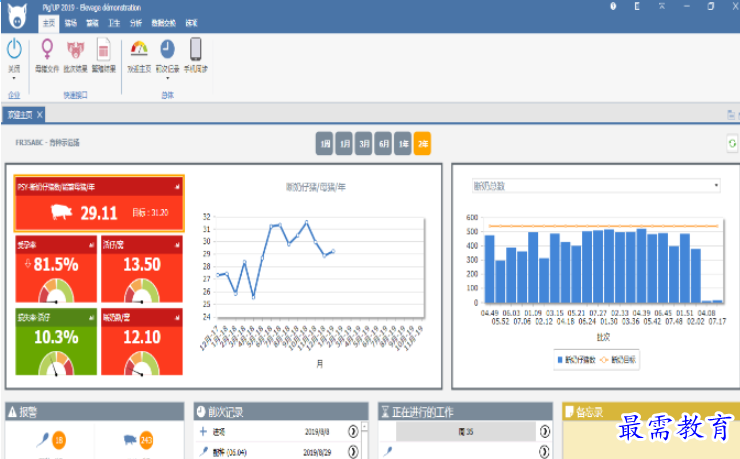Open batch results with the pig face icon

coord(76,50)
